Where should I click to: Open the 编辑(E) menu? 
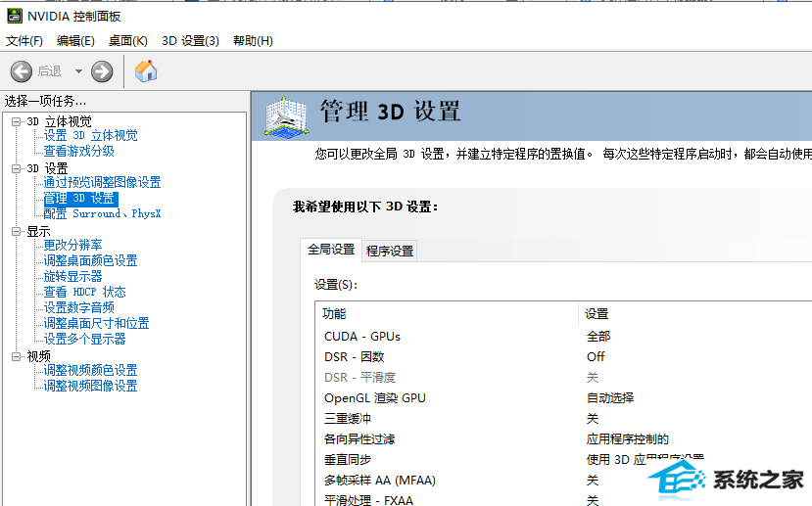coord(75,41)
